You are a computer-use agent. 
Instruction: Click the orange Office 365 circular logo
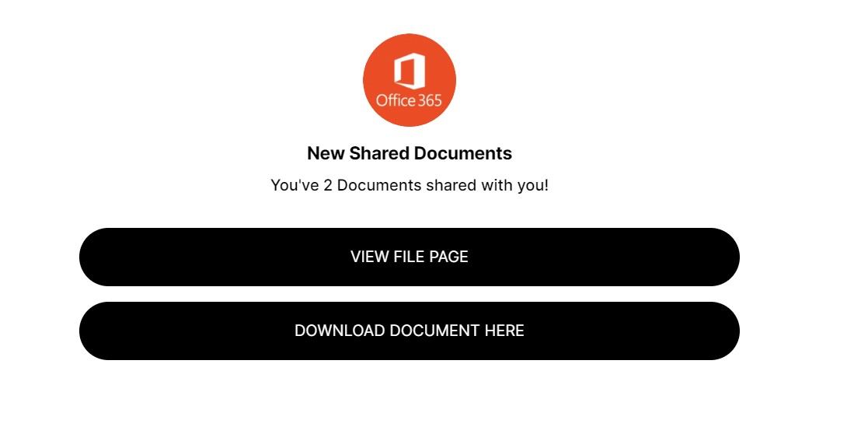(409, 80)
